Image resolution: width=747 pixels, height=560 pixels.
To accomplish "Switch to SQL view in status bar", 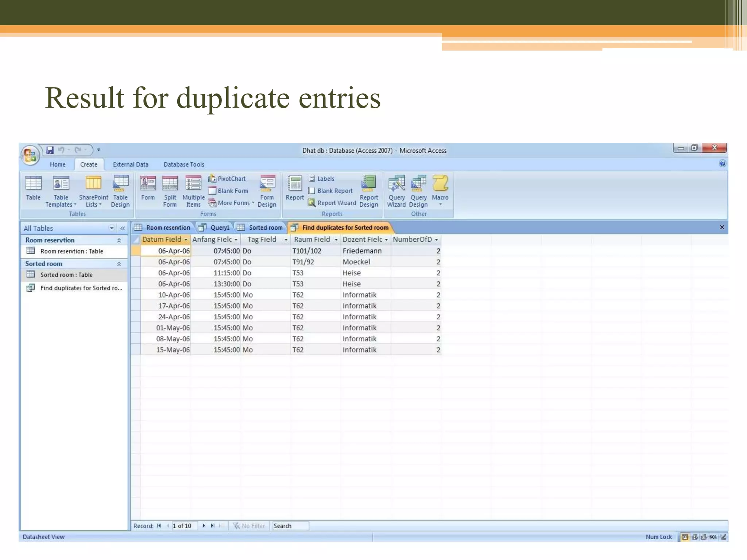I will pos(713,537).
